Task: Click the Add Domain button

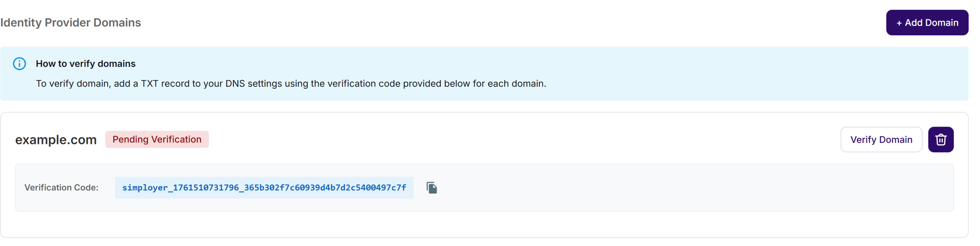Action: 927,22
